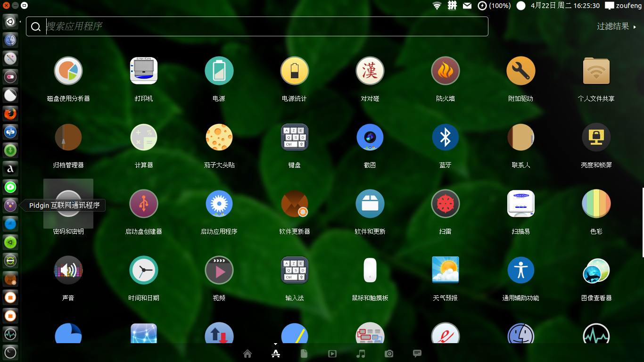Launch the 扫雷 minesweeper game
Viewport: 644px width, 362px height.
446,204
